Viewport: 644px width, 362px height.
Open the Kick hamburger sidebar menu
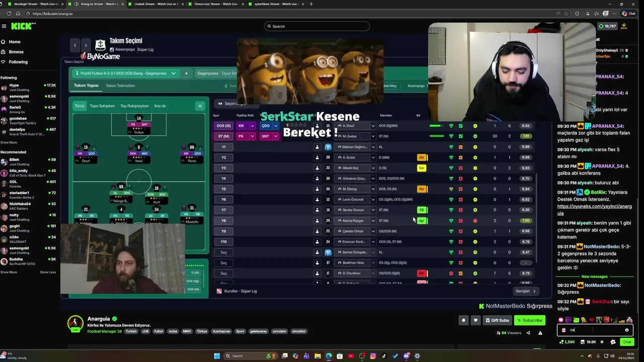pyautogui.click(x=4, y=26)
